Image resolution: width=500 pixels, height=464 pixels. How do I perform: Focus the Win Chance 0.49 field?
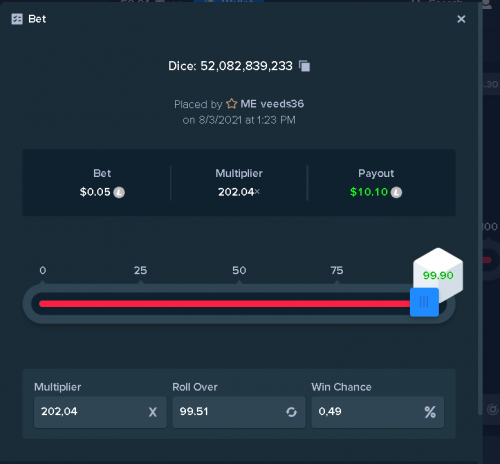(377, 412)
